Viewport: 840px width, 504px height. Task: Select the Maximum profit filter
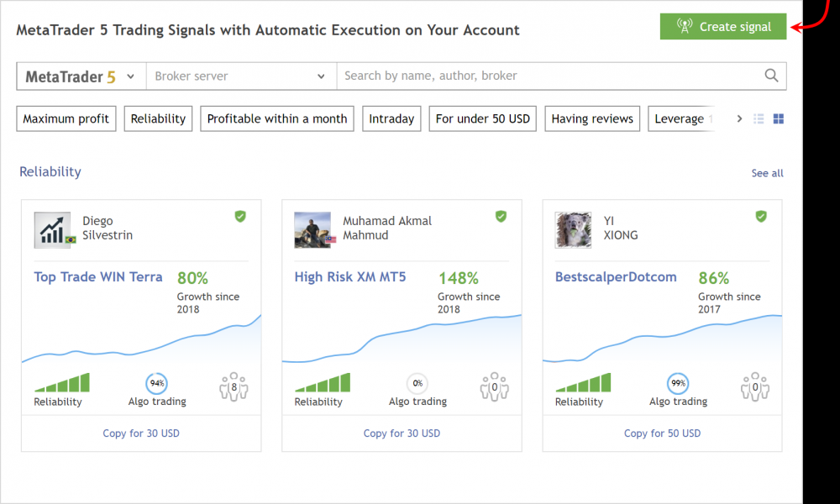pyautogui.click(x=66, y=118)
